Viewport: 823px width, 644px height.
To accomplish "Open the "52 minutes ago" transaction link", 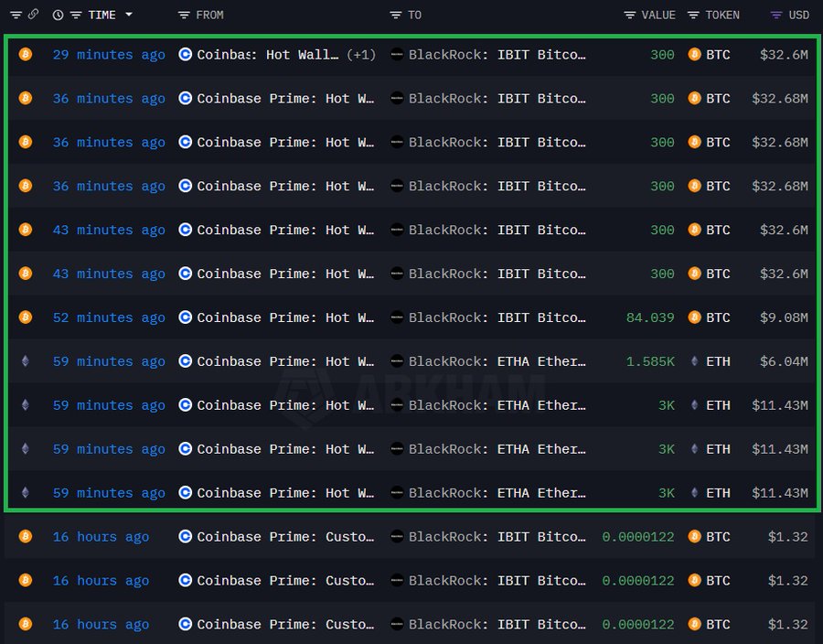I will pos(109,317).
